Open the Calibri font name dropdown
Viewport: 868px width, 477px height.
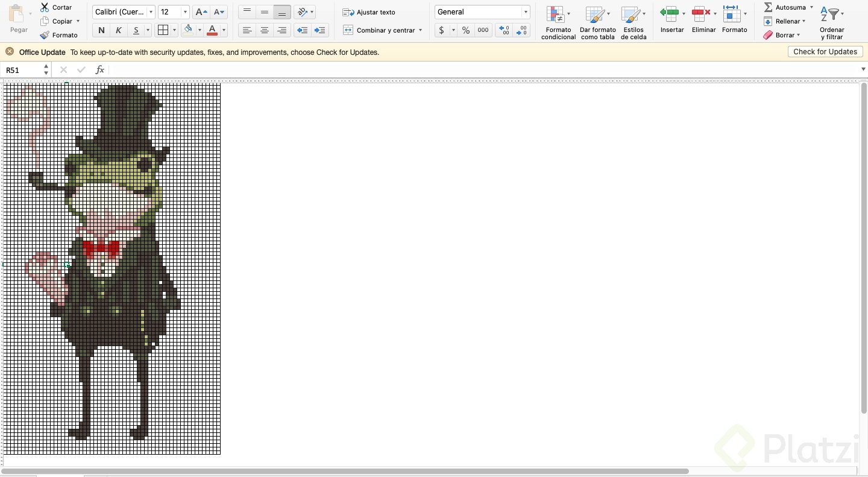(151, 12)
